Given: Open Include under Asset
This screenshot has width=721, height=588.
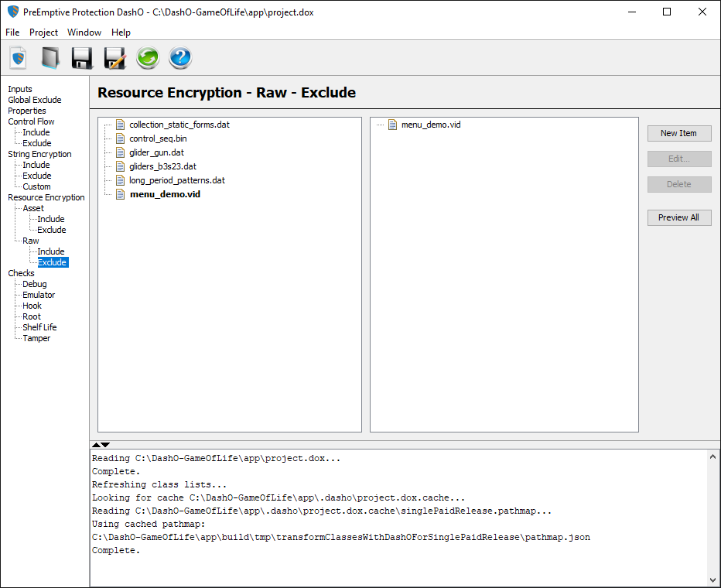Looking at the screenshot, I should click(50, 219).
